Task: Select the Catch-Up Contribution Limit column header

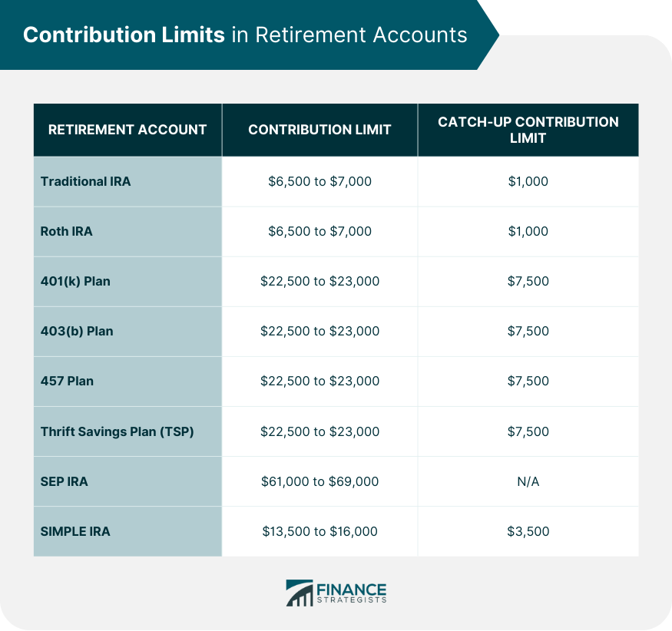Action: tap(528, 130)
